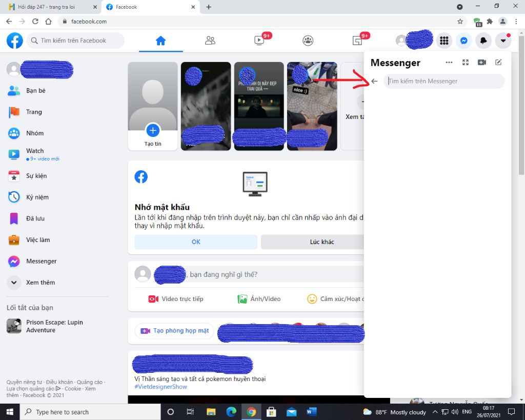Screen dimensions: 525x420
Task: Open the story with nice :) sticker
Action: click(x=312, y=106)
